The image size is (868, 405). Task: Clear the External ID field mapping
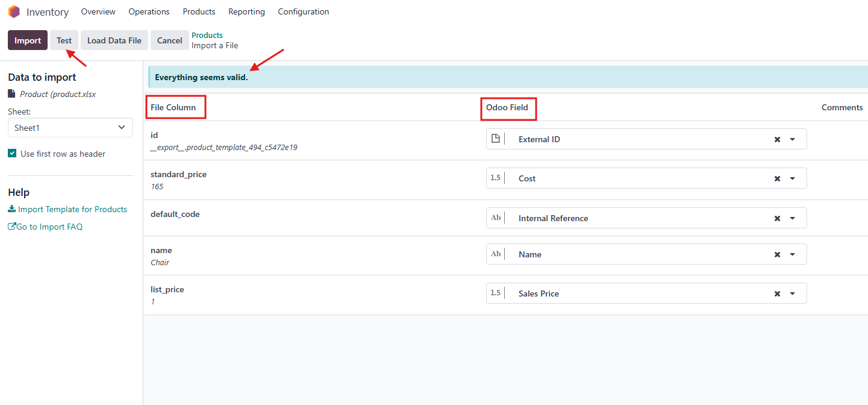(x=777, y=139)
